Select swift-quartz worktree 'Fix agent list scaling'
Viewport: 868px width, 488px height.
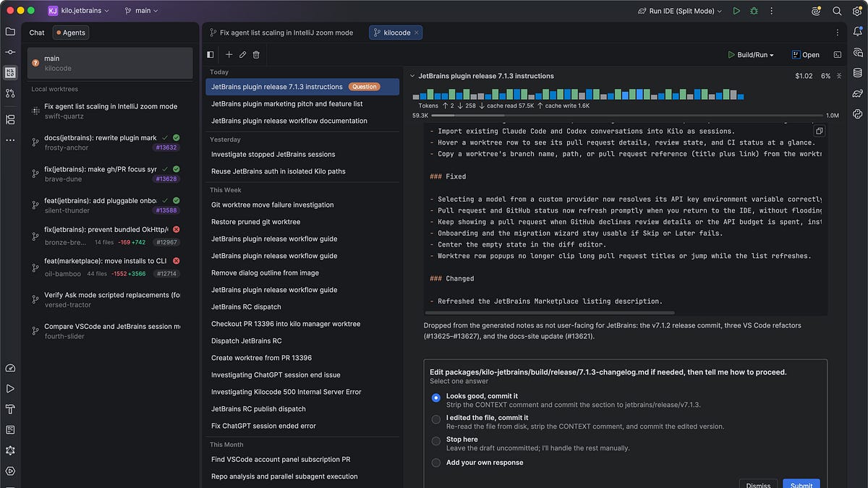coord(110,111)
